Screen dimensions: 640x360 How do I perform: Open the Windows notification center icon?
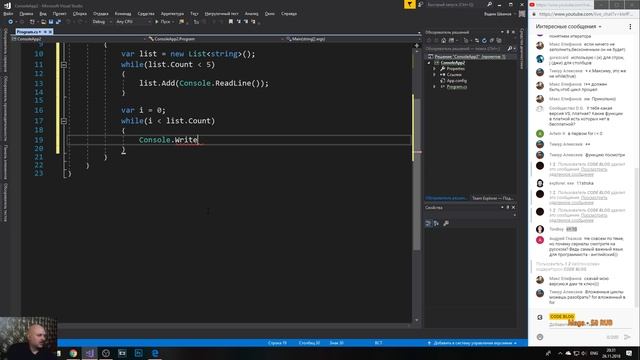pyautogui.click(x=629, y=353)
